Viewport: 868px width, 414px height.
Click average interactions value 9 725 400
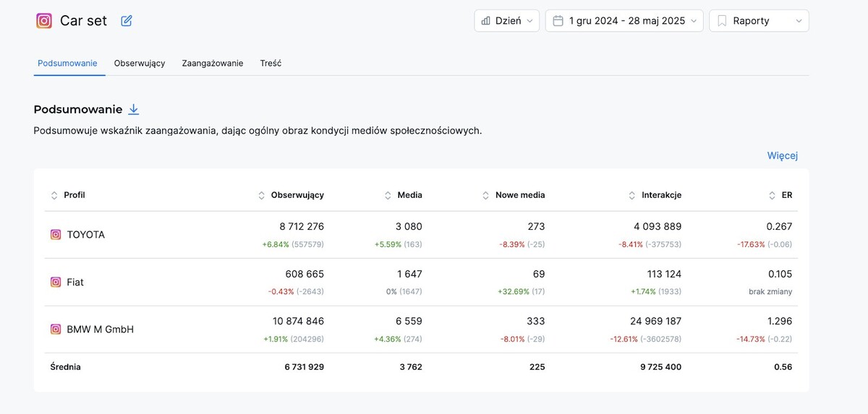660,367
